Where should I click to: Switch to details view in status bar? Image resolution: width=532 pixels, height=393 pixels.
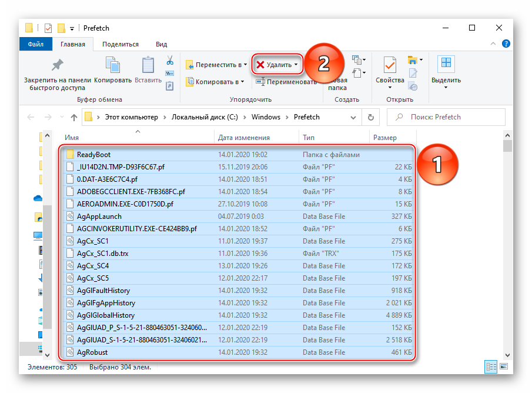tap(490, 367)
